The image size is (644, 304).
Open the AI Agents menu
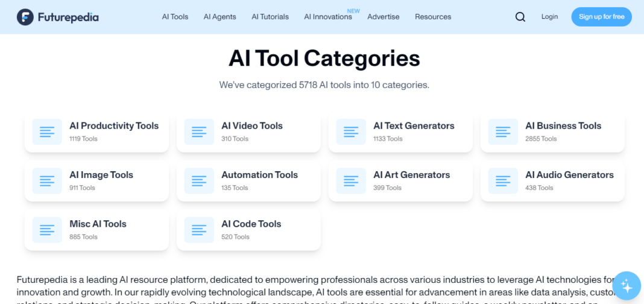[219, 17]
